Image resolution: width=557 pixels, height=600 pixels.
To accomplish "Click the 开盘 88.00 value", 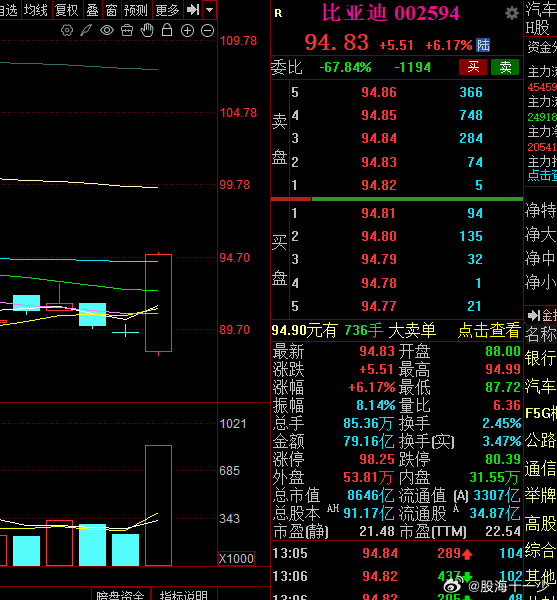I will (x=503, y=351).
